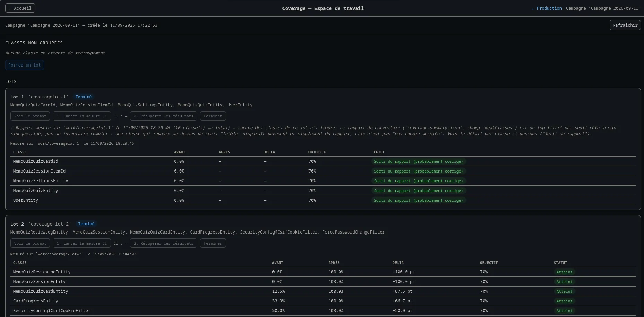Click Former un lot
The height and width of the screenshot is (317, 644).
pyautogui.click(x=25, y=65)
